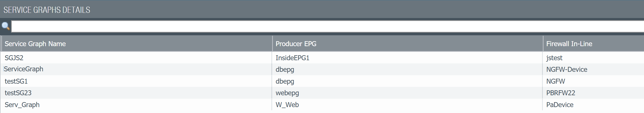Sort by Service Graph Name column header

tap(35, 44)
